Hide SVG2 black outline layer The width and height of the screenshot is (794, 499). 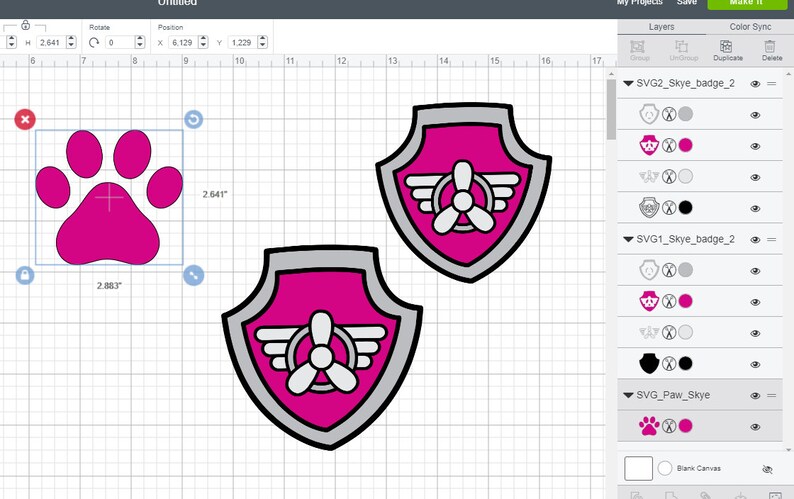point(755,208)
